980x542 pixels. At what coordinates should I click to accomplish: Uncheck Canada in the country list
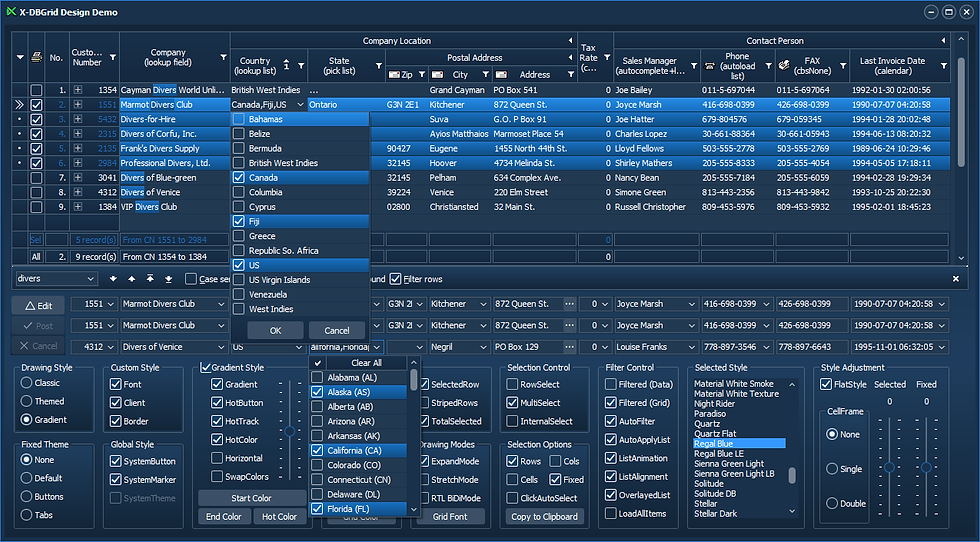[x=239, y=178]
